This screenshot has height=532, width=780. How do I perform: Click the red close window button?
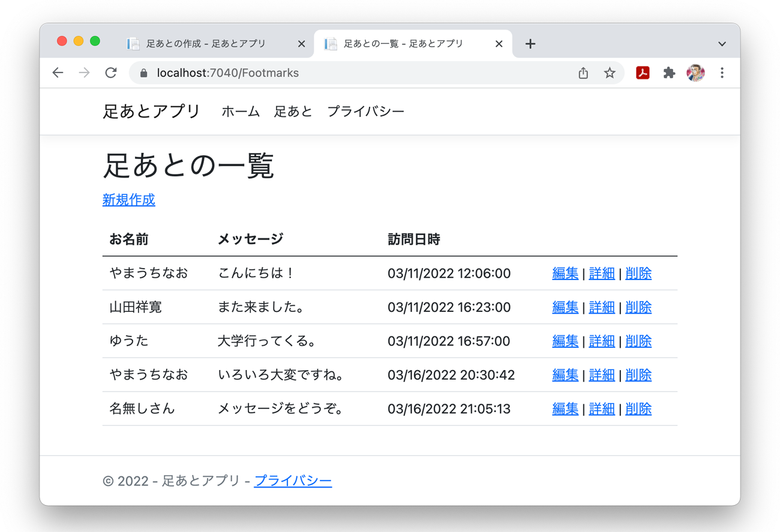pos(62,41)
